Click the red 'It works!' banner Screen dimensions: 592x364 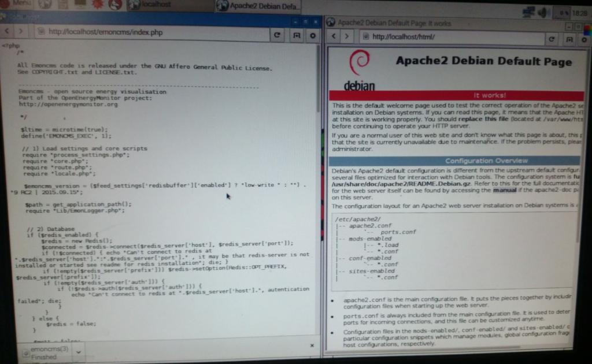coord(457,95)
